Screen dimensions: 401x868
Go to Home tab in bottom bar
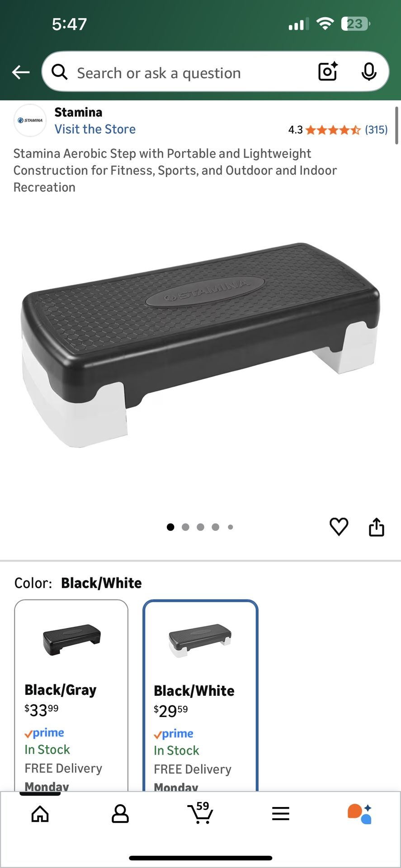click(40, 814)
